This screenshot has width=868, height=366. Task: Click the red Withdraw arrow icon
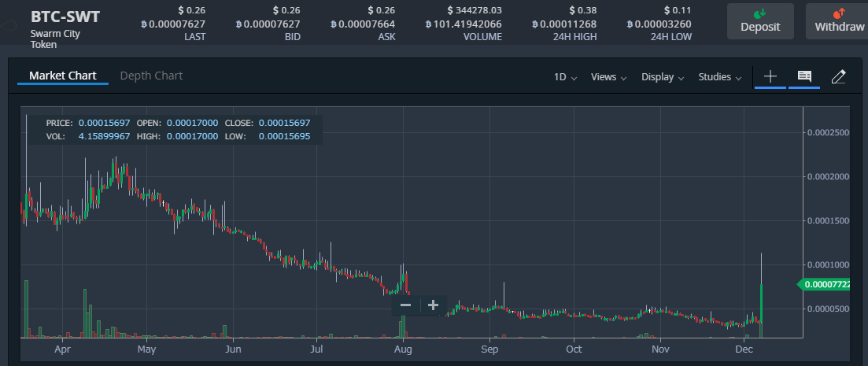(838, 13)
